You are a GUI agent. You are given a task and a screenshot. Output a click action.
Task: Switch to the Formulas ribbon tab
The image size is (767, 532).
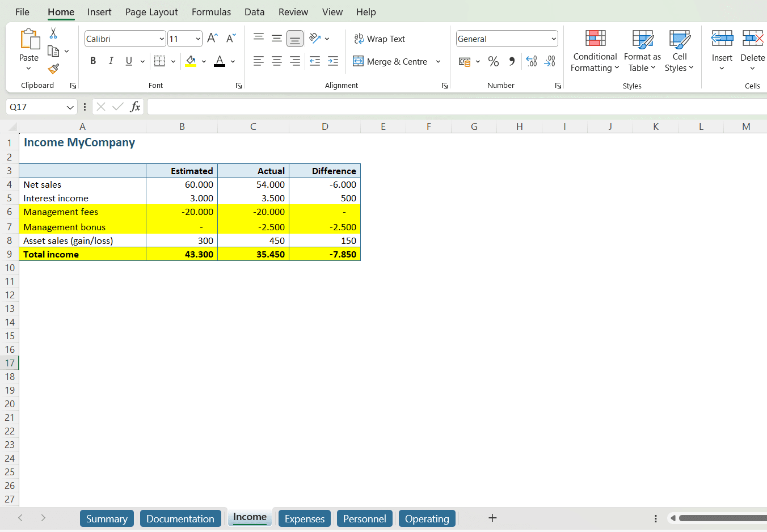point(211,11)
